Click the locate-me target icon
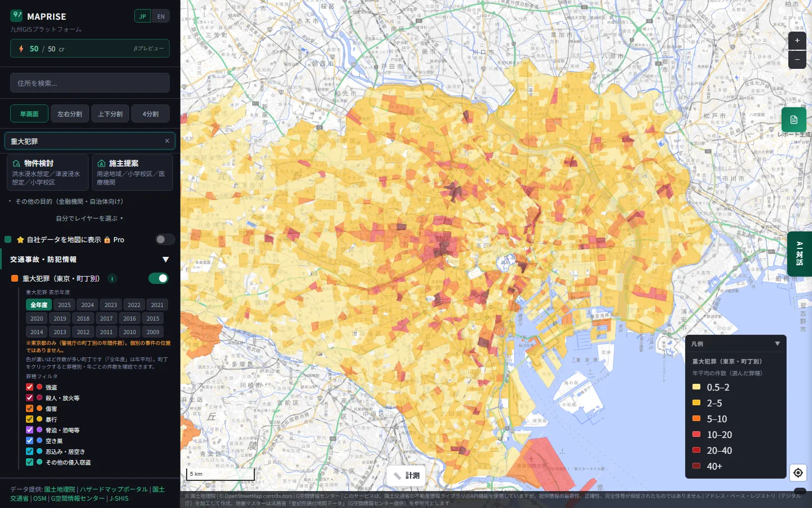812x508 pixels. [798, 472]
